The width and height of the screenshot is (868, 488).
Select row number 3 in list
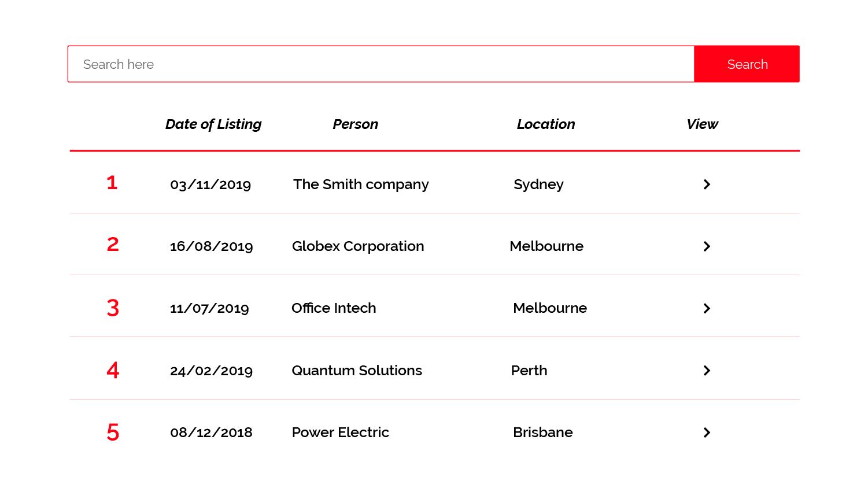point(113,308)
